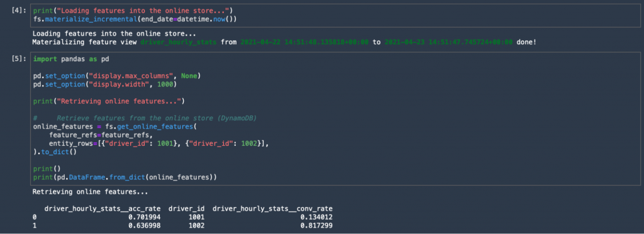Image resolution: width=644 pixels, height=234 pixels.
Task: Click the DataFrame.from_dict print line
Action: [x=125, y=177]
